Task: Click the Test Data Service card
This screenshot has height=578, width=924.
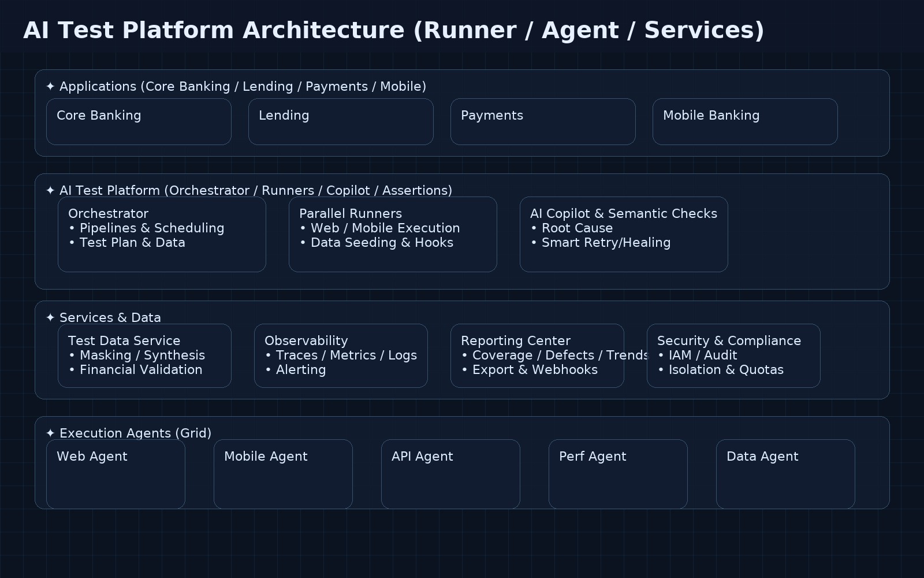Action: (x=144, y=355)
